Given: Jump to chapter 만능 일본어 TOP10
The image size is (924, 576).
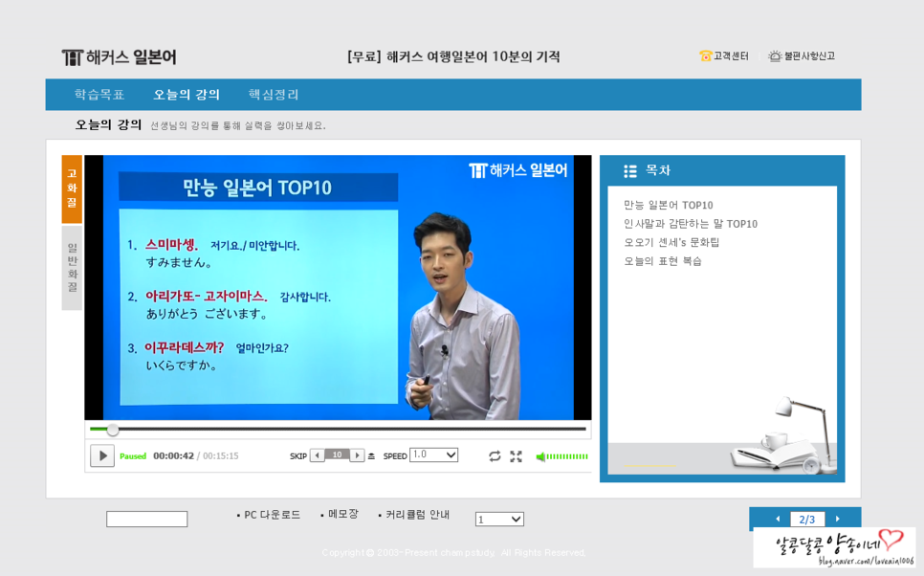Looking at the screenshot, I should pyautogui.click(x=669, y=205).
